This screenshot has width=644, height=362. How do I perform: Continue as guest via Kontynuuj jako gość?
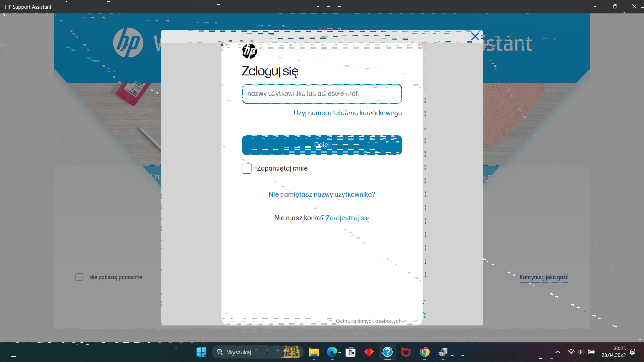[543, 278]
